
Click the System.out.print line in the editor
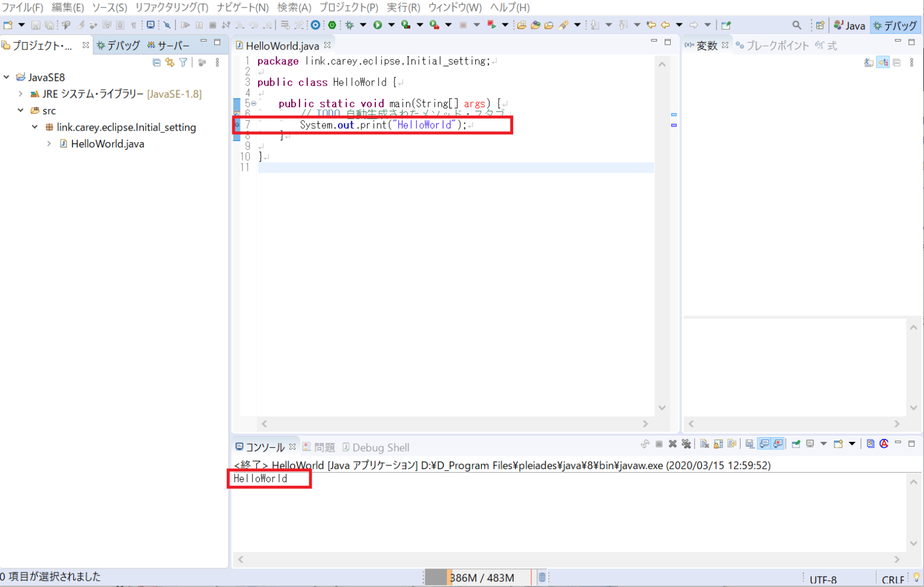[383, 125]
